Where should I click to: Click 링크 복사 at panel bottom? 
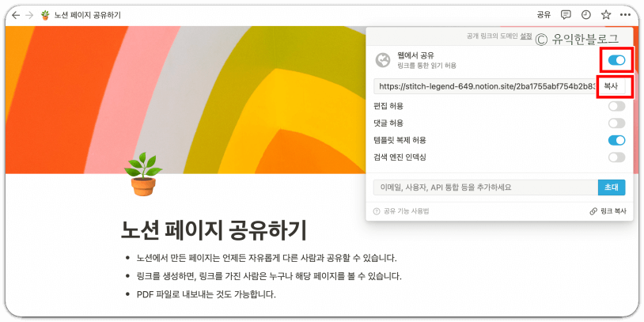(x=608, y=211)
